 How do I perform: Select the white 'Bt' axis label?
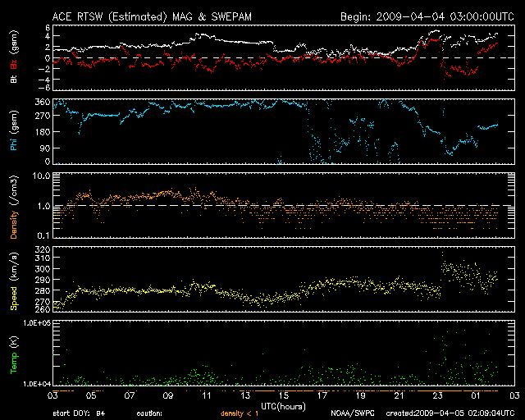click(14, 79)
